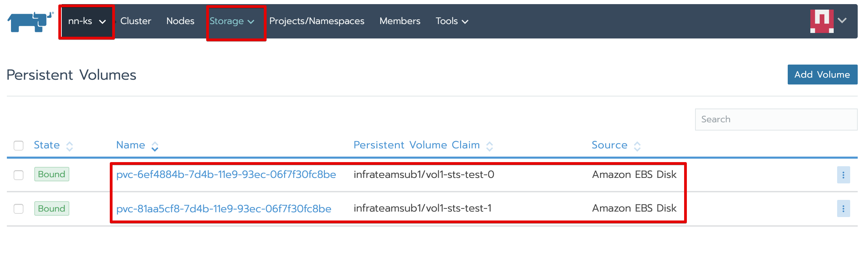Expand the nn-ks cluster dropdown
868x272 pixels.
87,21
